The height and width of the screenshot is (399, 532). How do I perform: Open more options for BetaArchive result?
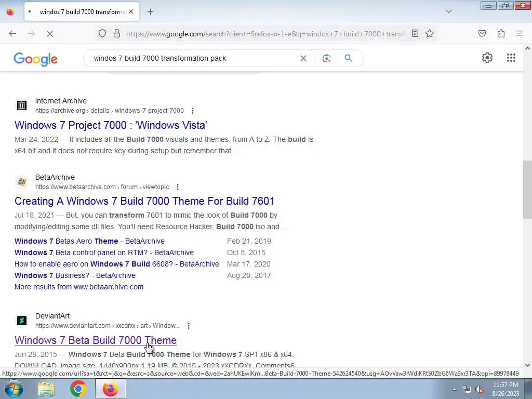(x=178, y=187)
